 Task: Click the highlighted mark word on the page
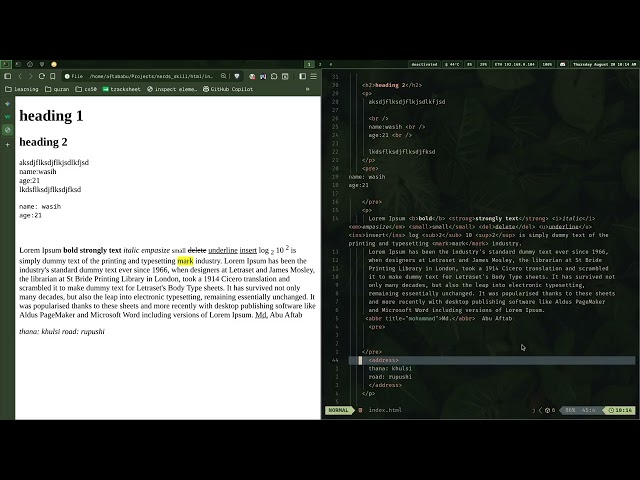coord(185,261)
